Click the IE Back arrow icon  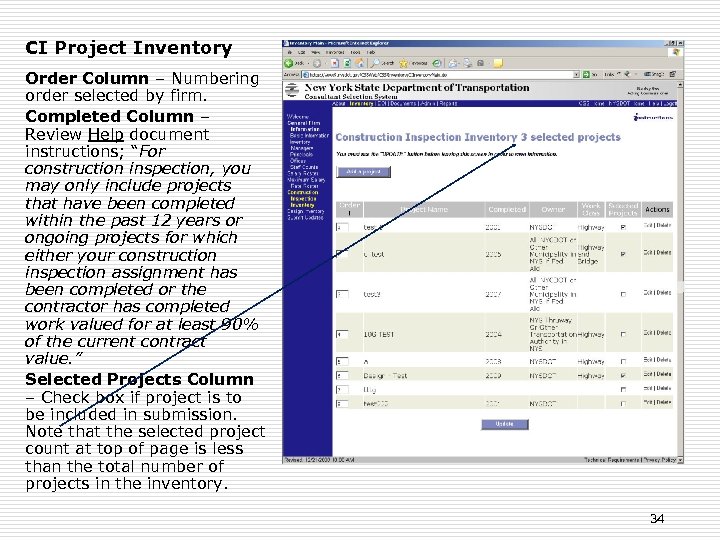click(288, 63)
